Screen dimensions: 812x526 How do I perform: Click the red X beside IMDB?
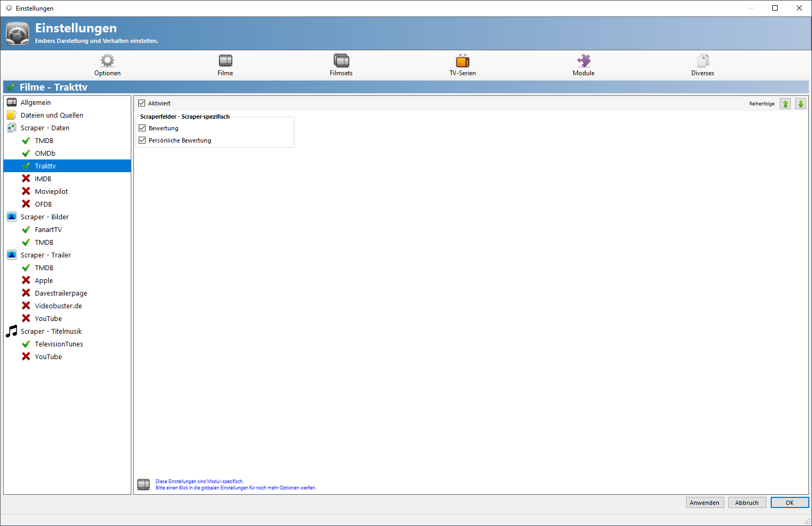(x=26, y=179)
